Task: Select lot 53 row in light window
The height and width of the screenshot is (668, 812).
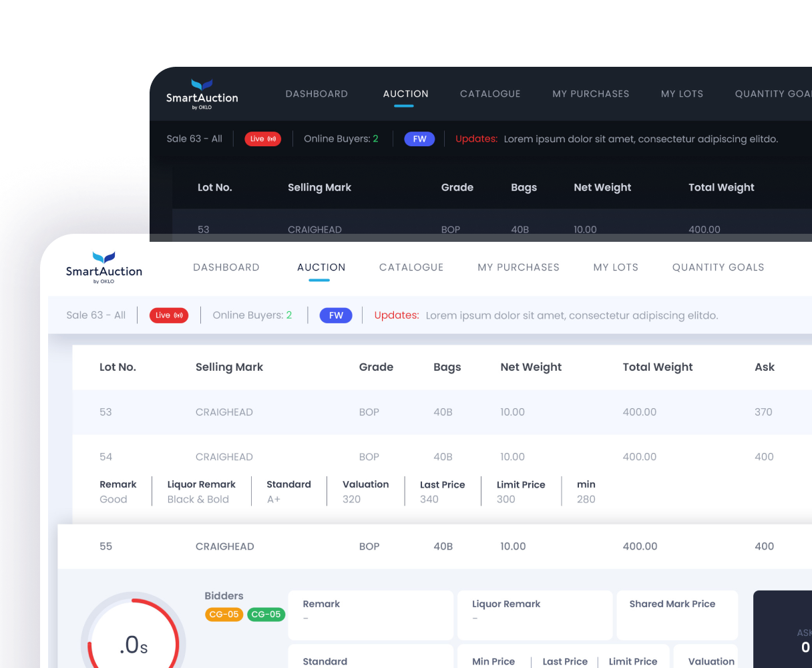Action: coord(442,412)
